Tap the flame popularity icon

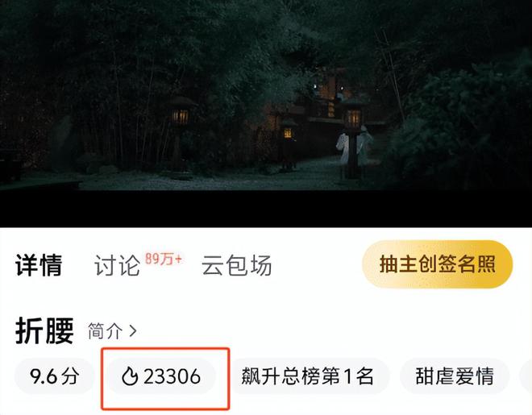[130, 376]
